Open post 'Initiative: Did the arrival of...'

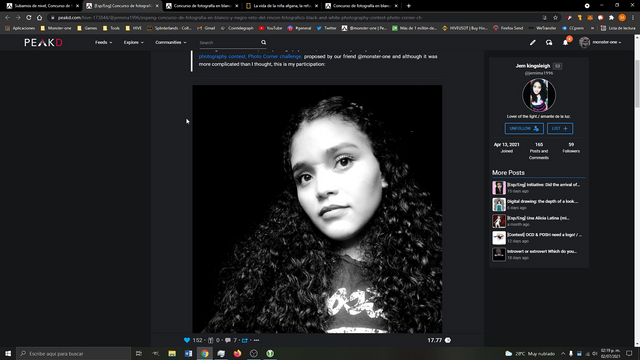(x=543, y=185)
